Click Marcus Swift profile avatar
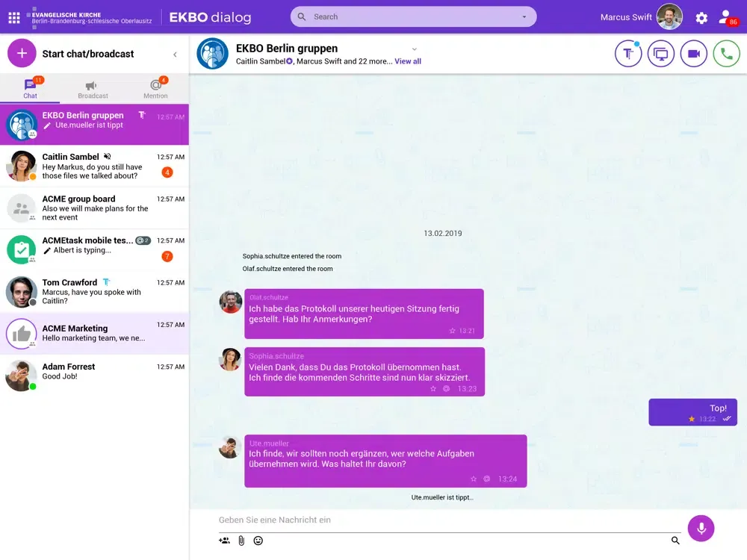 (669, 17)
